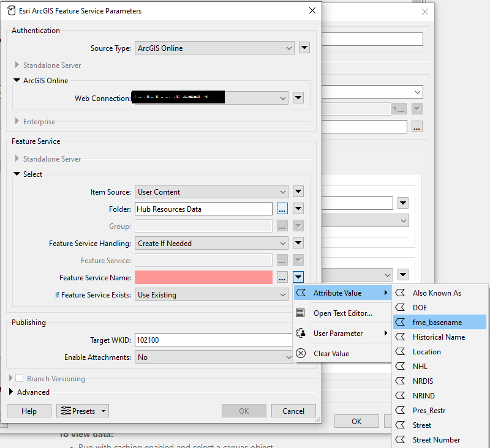
Task: Click the red Feature Service Name field
Action: (x=203, y=277)
